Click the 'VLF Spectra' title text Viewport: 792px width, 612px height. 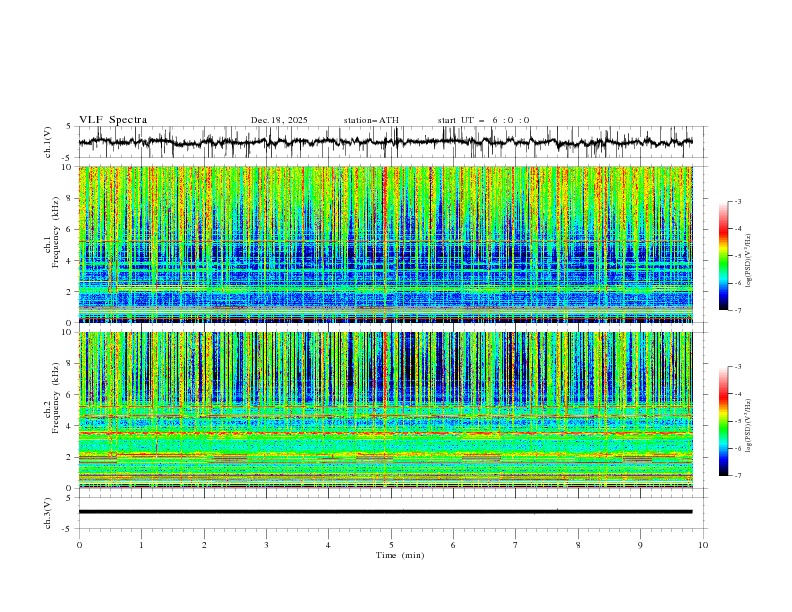pyautogui.click(x=113, y=120)
